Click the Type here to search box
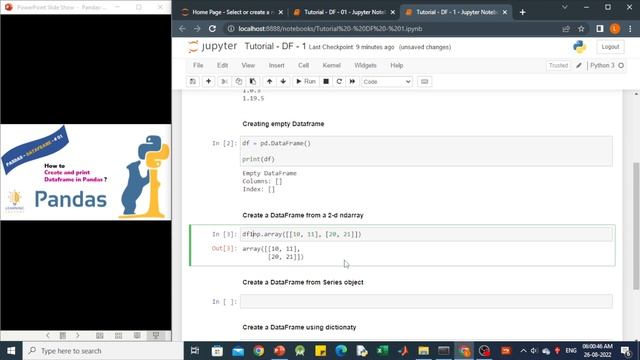The height and width of the screenshot is (360, 640). click(103, 351)
